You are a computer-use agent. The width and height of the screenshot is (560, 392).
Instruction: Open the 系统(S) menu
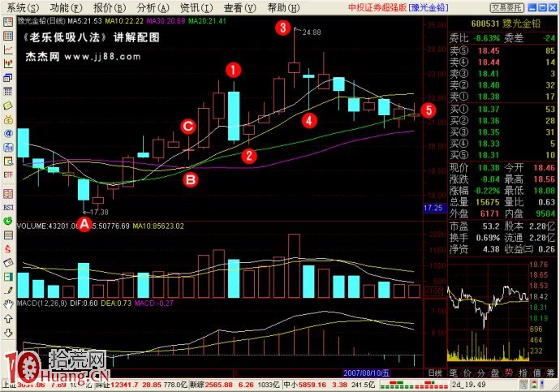pyautogui.click(x=23, y=7)
